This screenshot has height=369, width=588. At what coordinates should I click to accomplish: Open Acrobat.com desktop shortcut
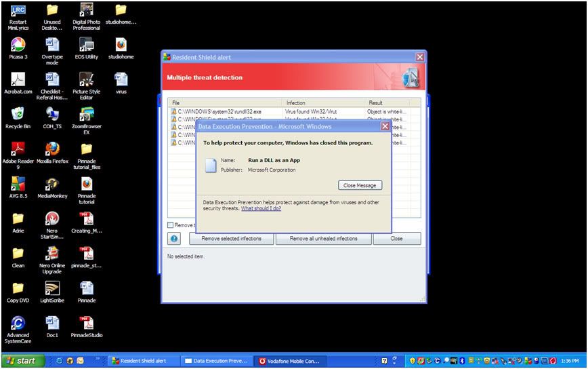click(x=18, y=83)
